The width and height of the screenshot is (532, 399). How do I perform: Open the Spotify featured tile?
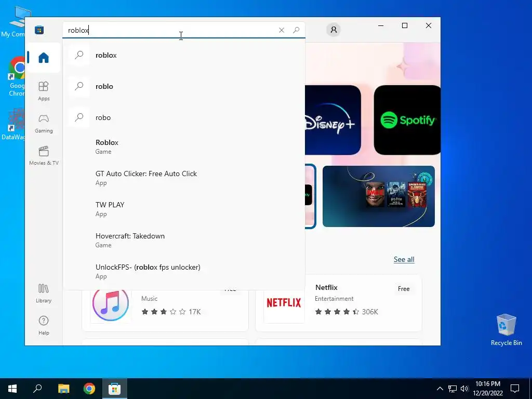(x=407, y=120)
